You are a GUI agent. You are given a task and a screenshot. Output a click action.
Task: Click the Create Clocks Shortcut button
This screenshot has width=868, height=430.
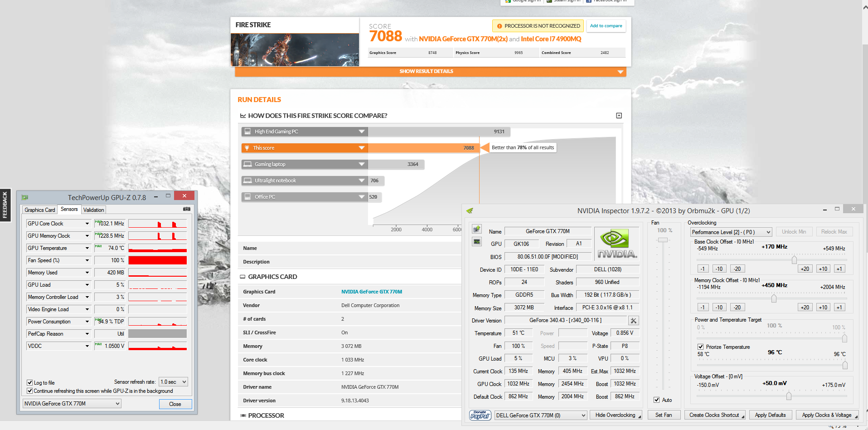[714, 415]
